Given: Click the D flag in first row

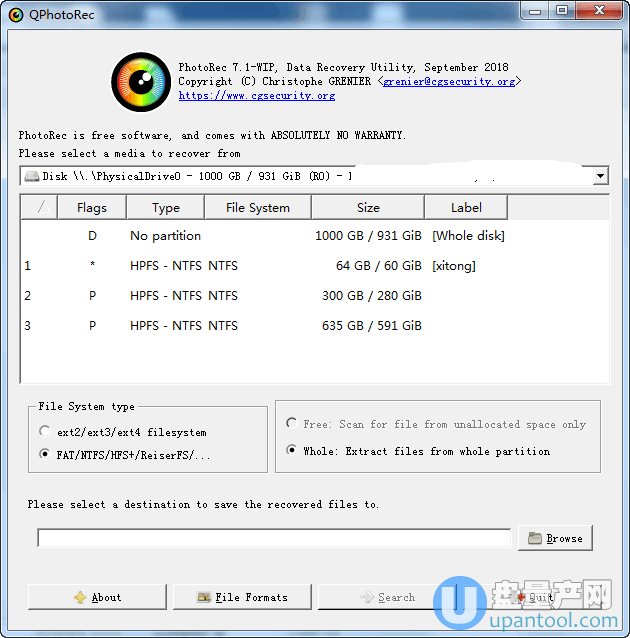Looking at the screenshot, I should [x=92, y=236].
